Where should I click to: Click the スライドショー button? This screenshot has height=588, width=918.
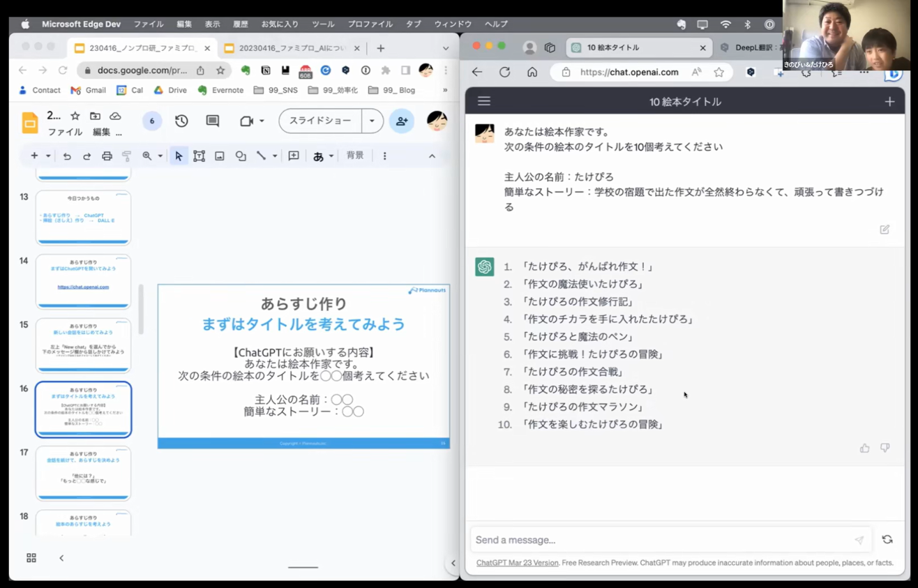pos(320,121)
